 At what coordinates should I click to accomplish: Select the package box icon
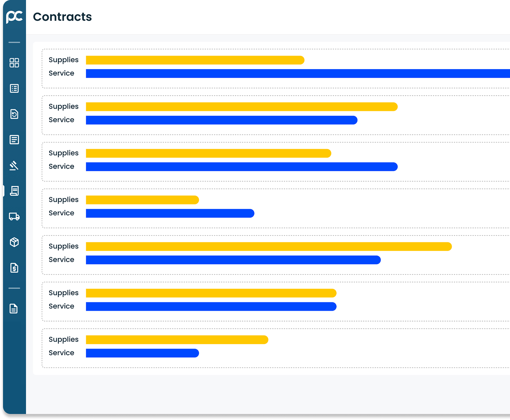tap(14, 242)
